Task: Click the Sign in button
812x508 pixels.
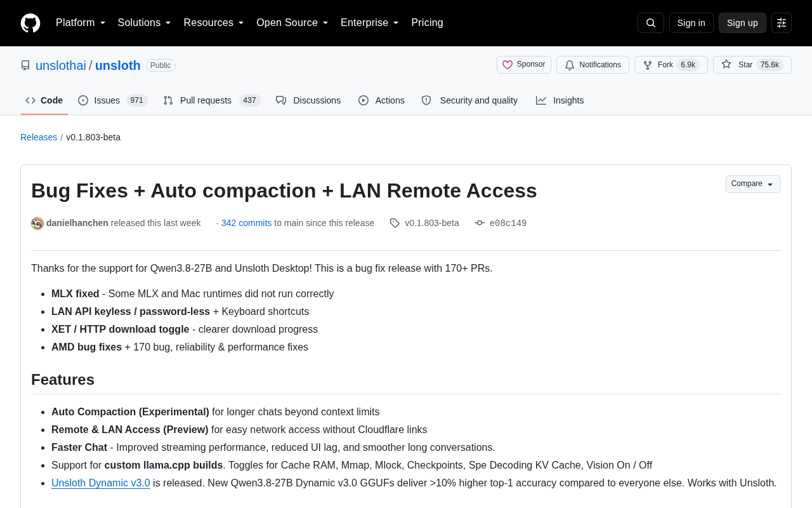Action: click(691, 23)
